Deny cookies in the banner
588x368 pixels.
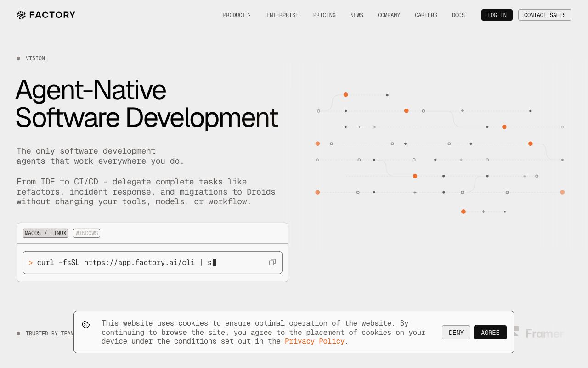[x=456, y=333]
